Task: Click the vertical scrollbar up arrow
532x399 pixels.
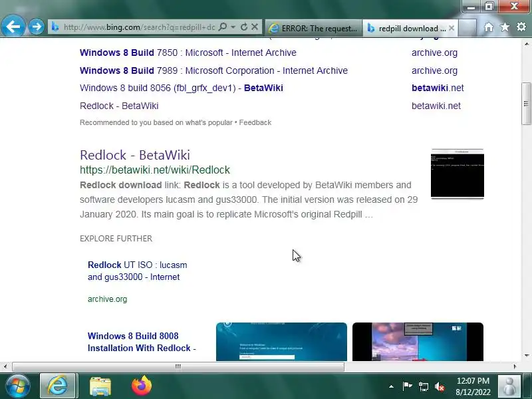Action: point(526,44)
